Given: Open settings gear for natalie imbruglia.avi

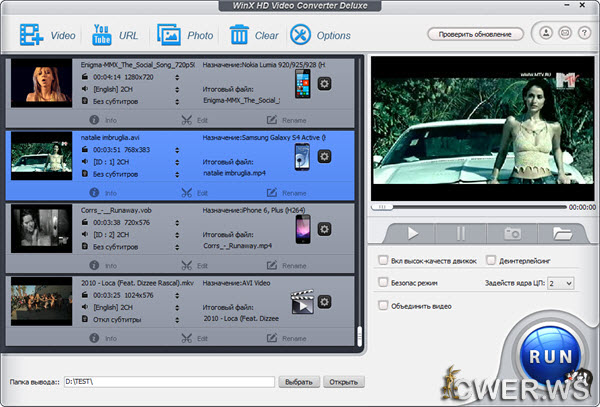Looking at the screenshot, I should coord(324,156).
